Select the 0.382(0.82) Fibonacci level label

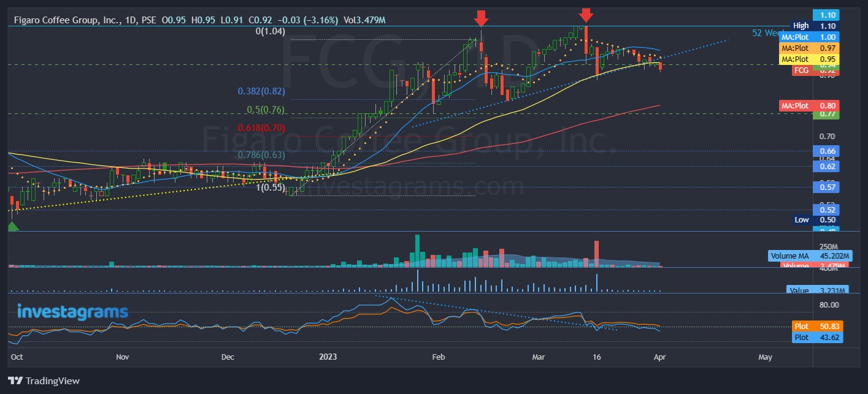(x=261, y=91)
